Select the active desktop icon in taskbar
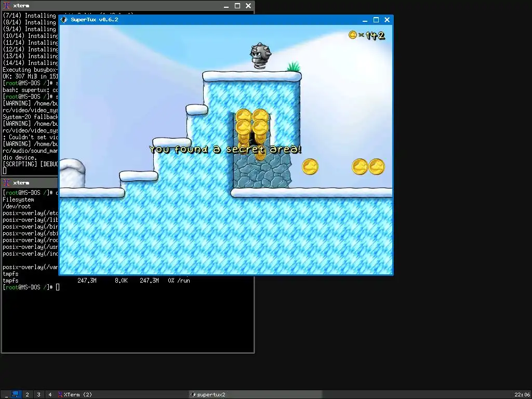The height and width of the screenshot is (399, 532). (x=15, y=394)
